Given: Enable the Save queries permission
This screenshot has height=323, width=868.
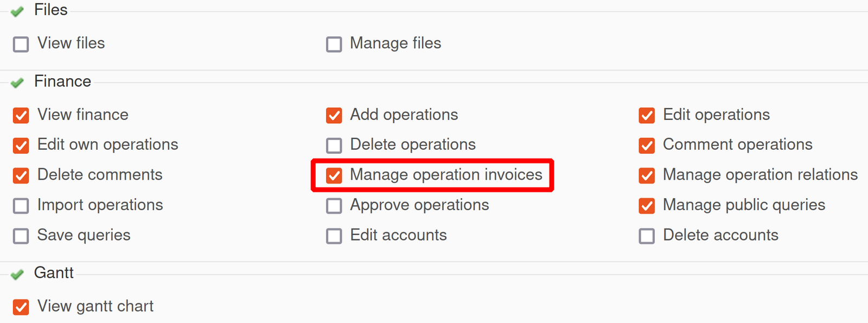Looking at the screenshot, I should 20,236.
